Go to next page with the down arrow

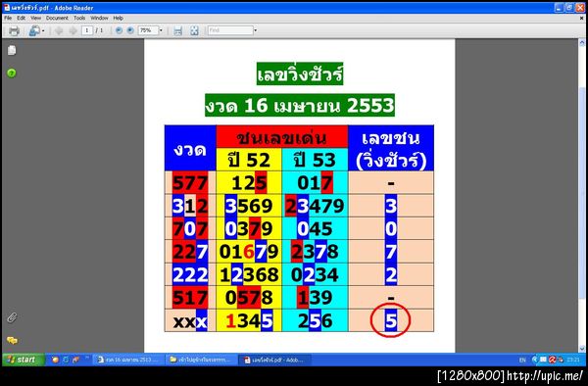coord(73,30)
